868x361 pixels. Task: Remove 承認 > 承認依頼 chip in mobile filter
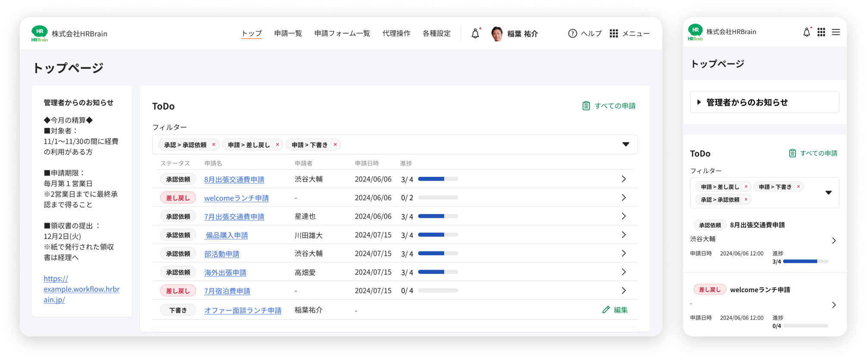(x=746, y=199)
